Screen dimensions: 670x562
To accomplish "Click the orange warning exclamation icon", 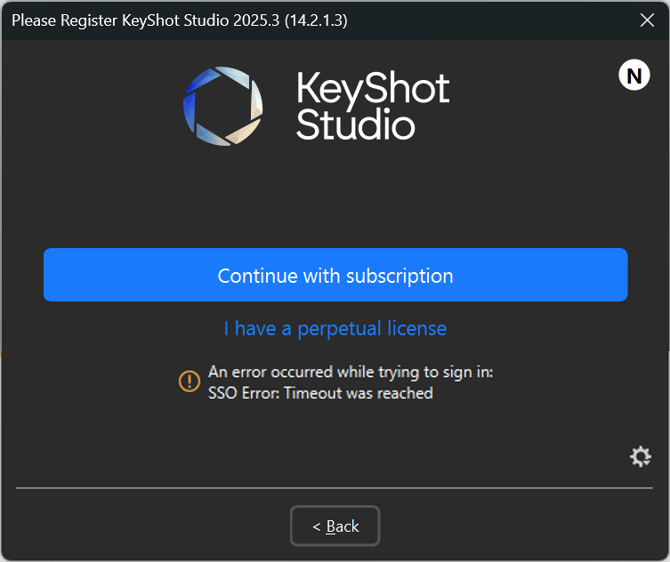I will pyautogui.click(x=189, y=381).
